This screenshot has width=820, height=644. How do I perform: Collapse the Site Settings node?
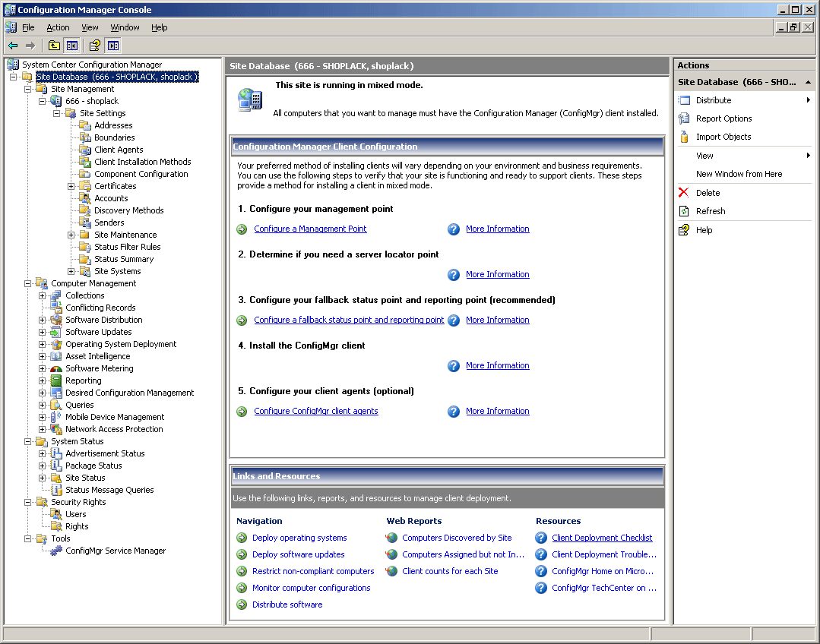click(x=56, y=113)
